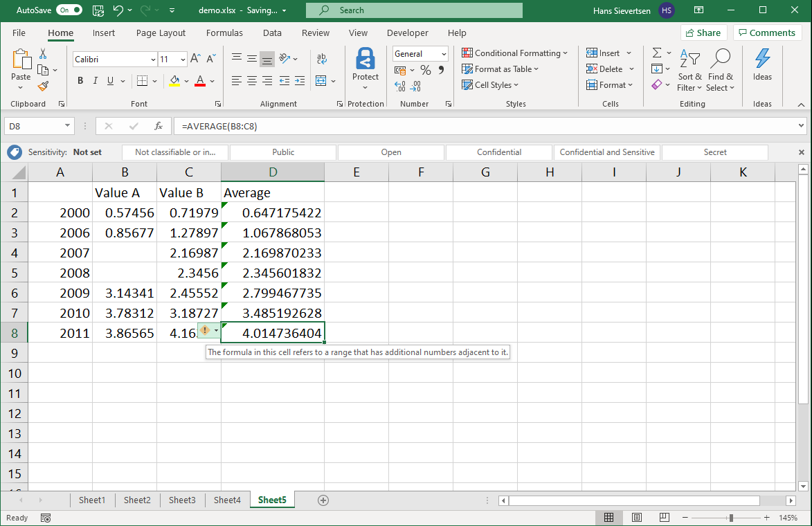Toggle the AutoSave switch
The height and width of the screenshot is (526, 812).
(x=69, y=10)
